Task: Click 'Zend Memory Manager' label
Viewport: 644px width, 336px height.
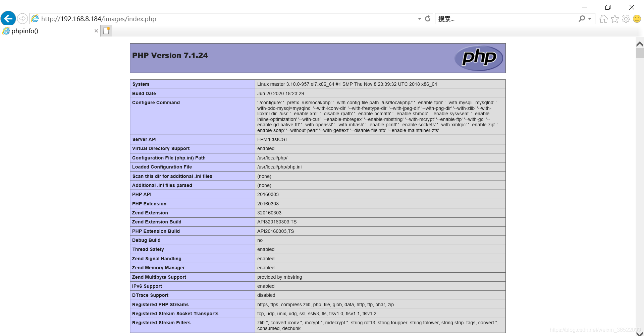Action: coord(158,268)
